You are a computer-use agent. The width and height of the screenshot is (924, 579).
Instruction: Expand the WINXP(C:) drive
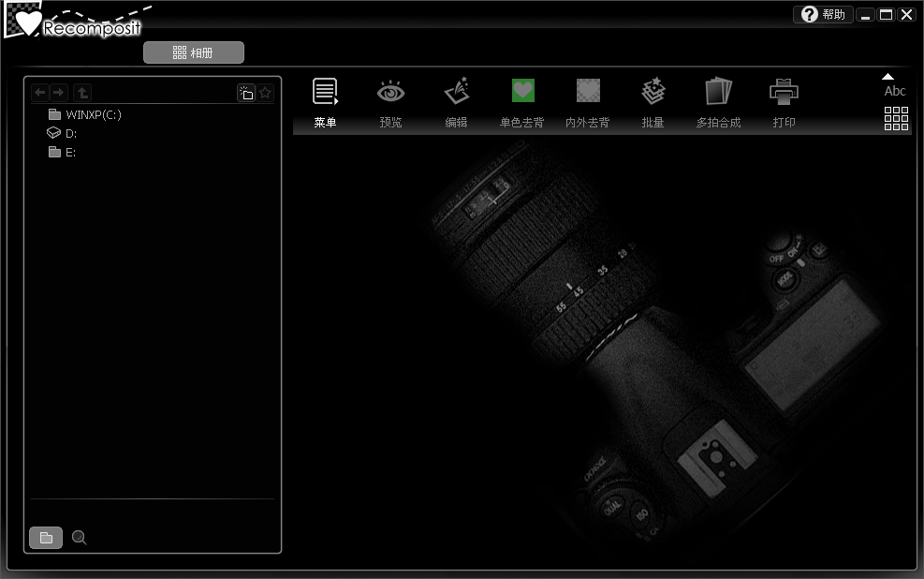click(93, 115)
